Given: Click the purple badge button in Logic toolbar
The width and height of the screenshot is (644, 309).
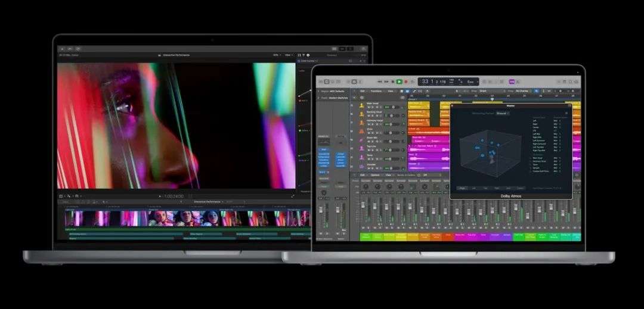Looking at the screenshot, I should pos(512,82).
